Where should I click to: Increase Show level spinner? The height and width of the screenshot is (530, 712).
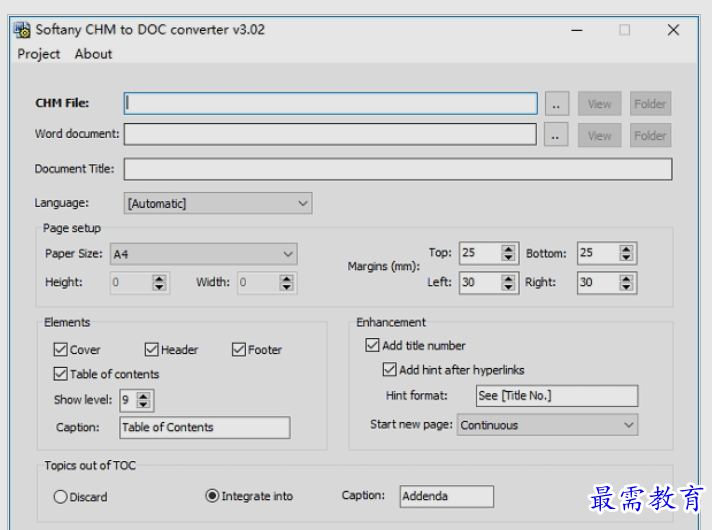point(143,396)
